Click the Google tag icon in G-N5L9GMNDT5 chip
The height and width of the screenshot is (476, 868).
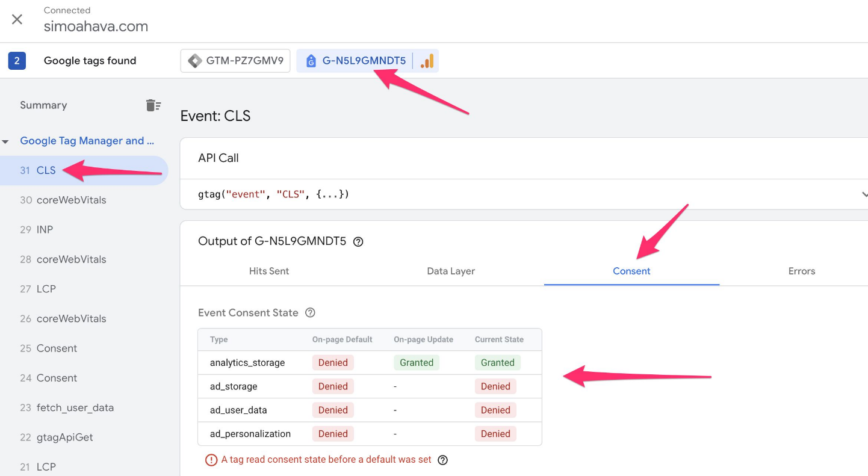(x=311, y=61)
